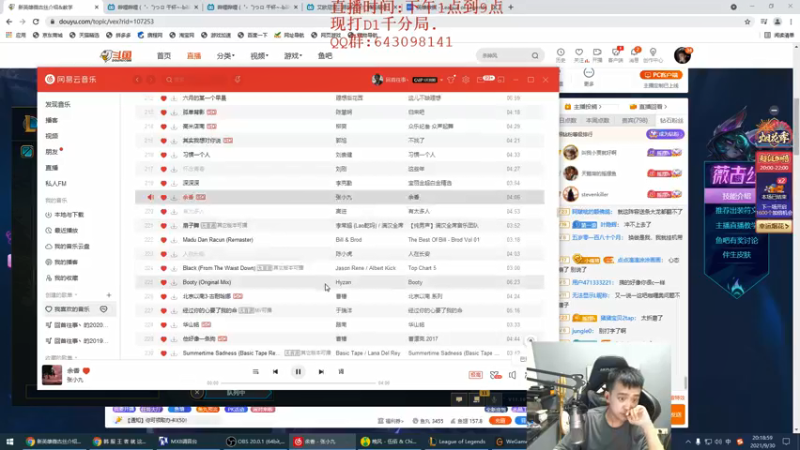The height and width of the screenshot is (450, 800).
Task: Open 我的播客 in sidebar
Action: [x=62, y=262]
